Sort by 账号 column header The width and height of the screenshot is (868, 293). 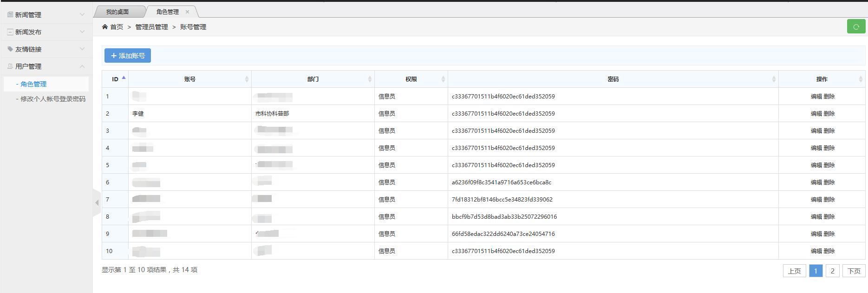pyautogui.click(x=190, y=79)
